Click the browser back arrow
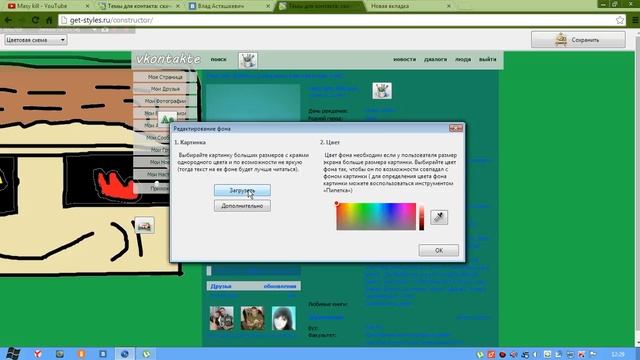Viewport: 640px width, 360px height. tap(8, 20)
